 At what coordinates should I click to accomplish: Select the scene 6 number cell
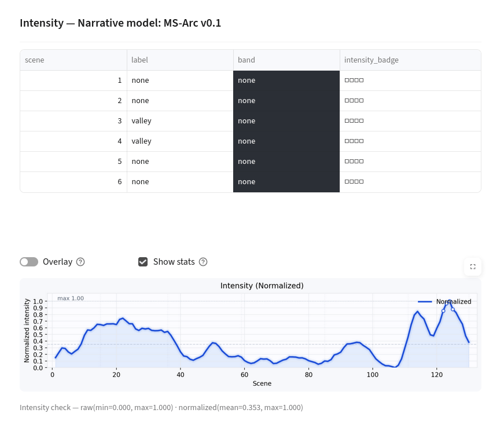tap(73, 182)
